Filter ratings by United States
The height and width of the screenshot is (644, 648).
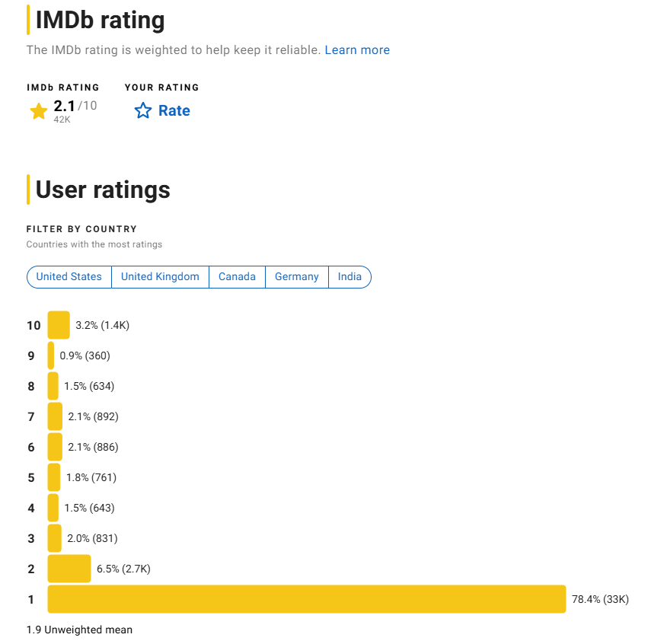click(69, 276)
